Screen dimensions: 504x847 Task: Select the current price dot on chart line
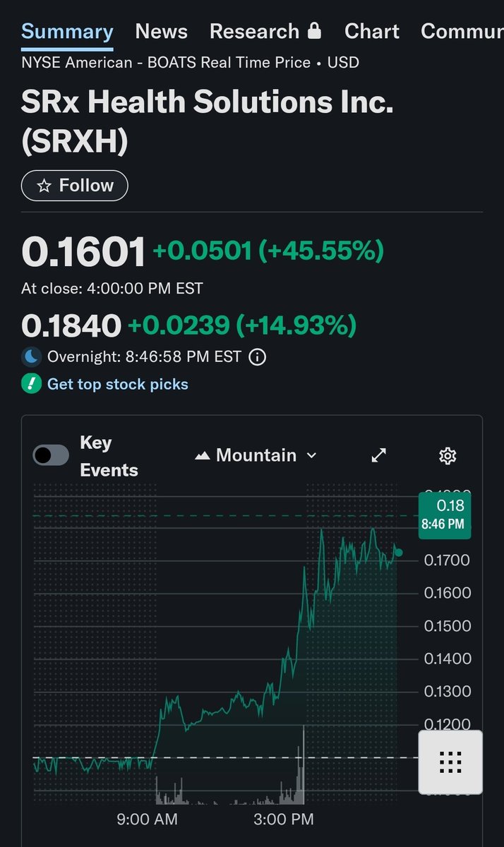(399, 552)
